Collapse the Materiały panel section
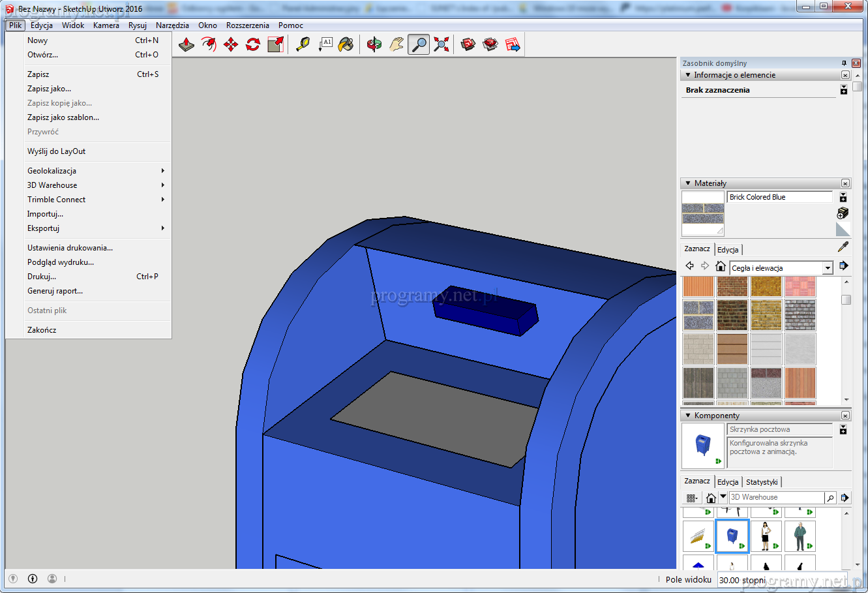 pyautogui.click(x=688, y=183)
